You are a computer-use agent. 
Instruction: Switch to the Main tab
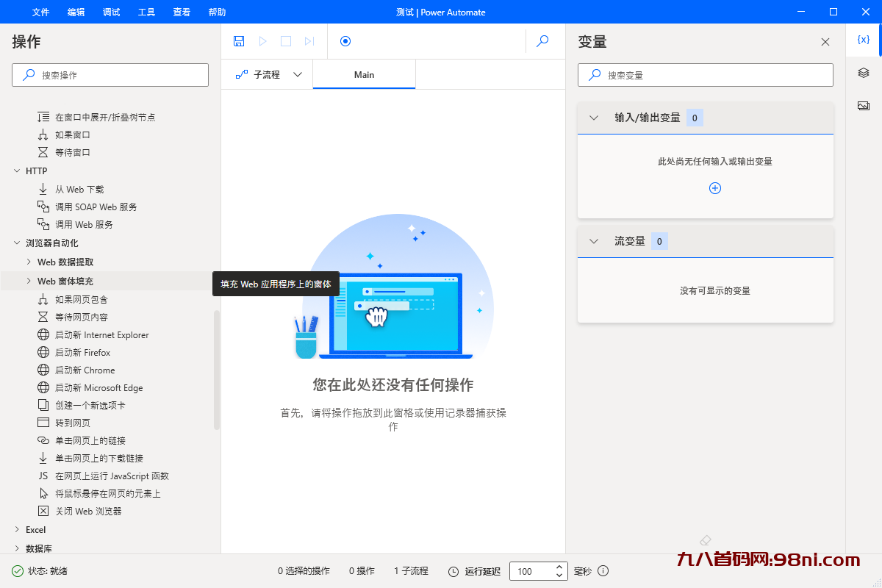(x=364, y=74)
